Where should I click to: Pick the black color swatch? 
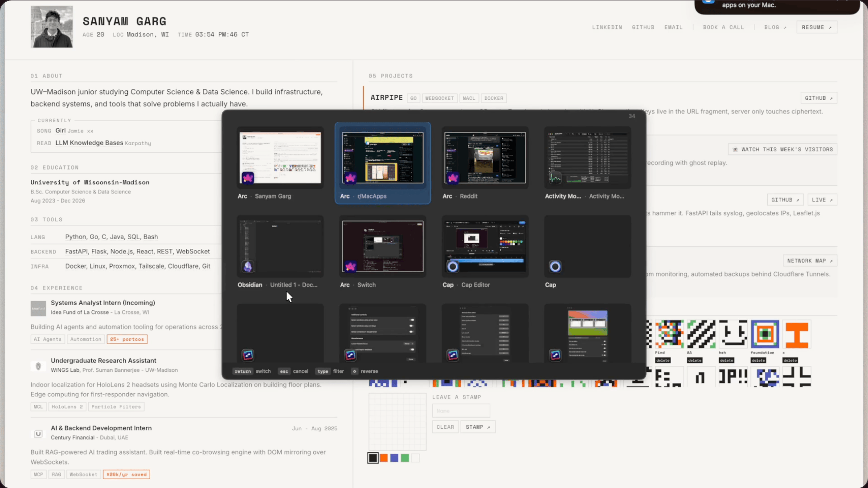pos(373,458)
